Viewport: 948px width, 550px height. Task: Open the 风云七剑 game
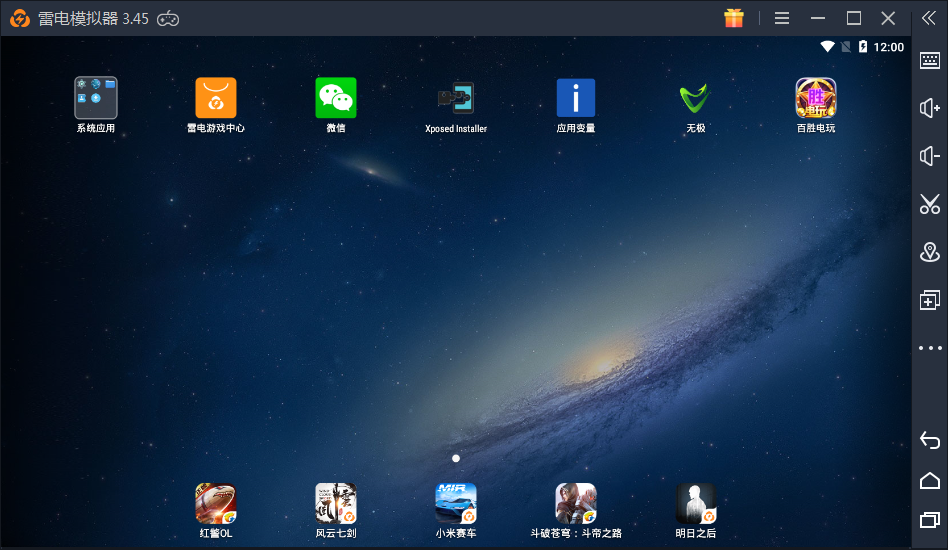(336, 503)
